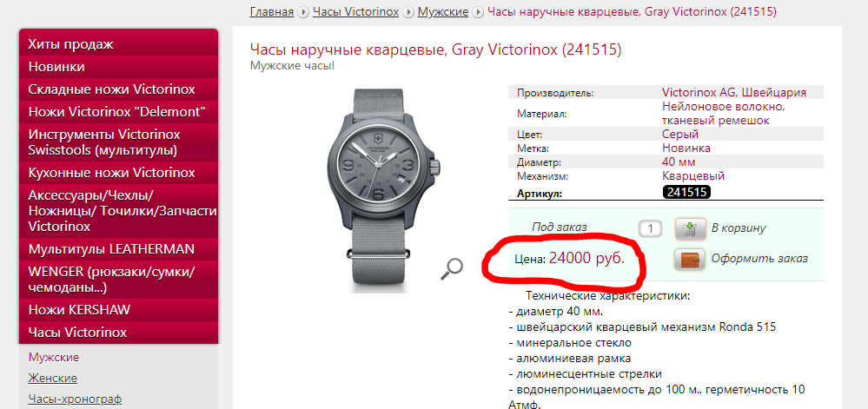Select Женские watches subcategory link
Viewport: 868px width, 409px height.
pos(53,378)
